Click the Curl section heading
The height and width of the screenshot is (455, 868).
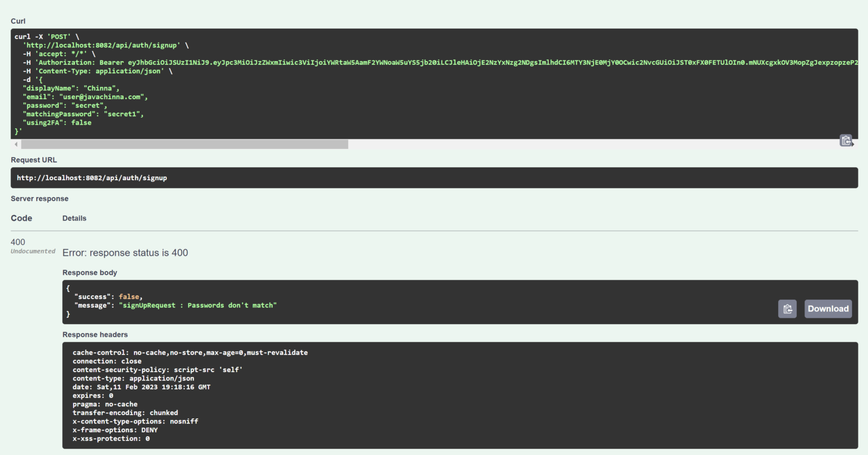click(18, 21)
